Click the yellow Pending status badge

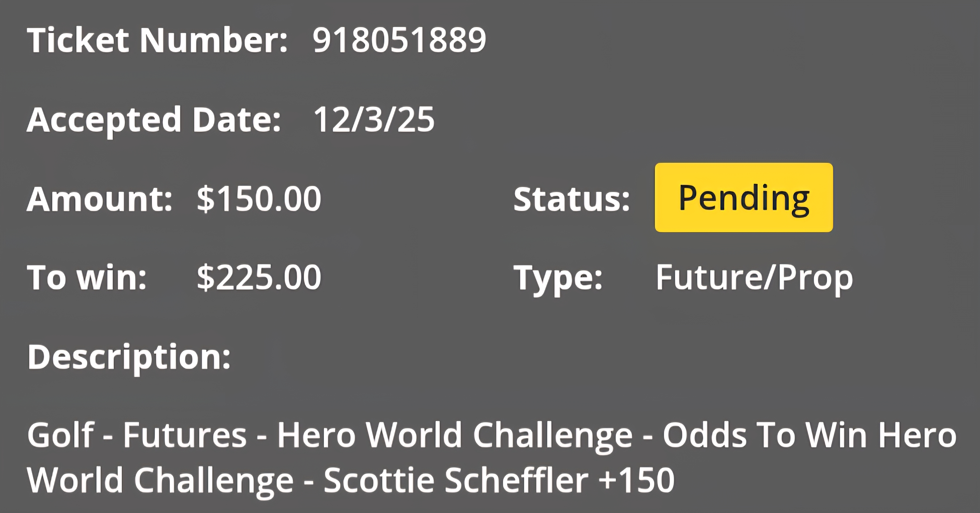click(744, 197)
